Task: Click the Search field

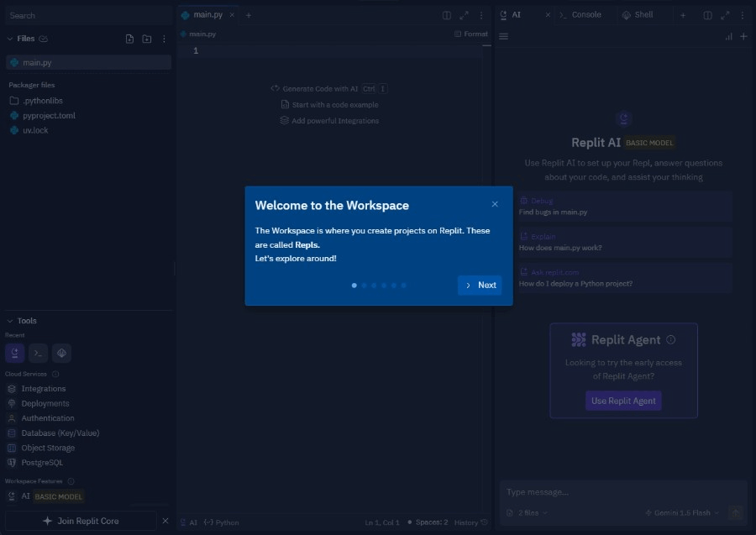Action: pos(88,15)
